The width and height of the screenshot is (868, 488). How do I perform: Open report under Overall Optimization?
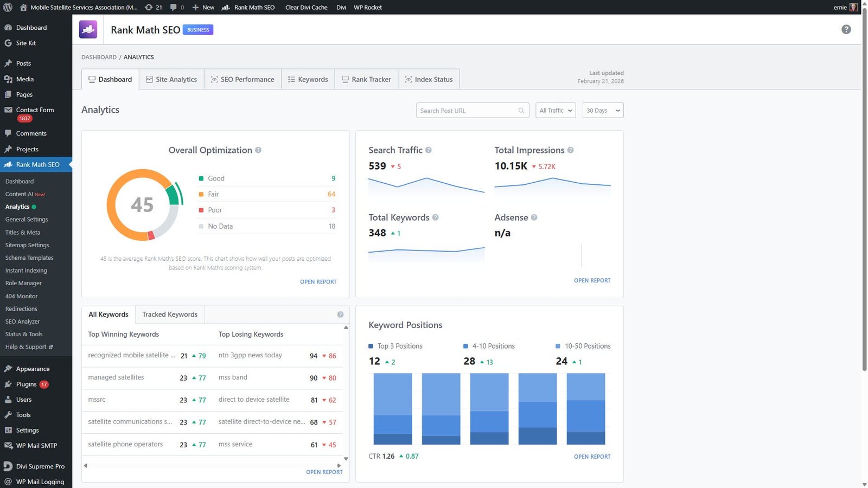pyautogui.click(x=318, y=282)
